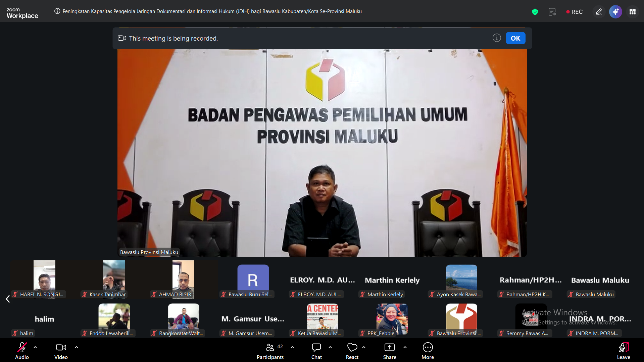Click muted mic icon on halim tile
This screenshot has height=362, width=644.
point(15,333)
